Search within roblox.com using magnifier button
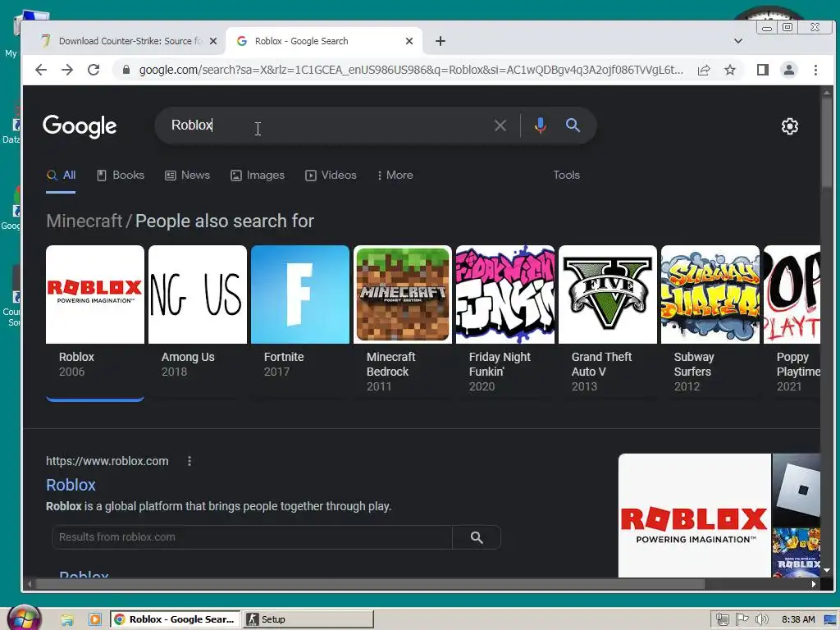Image resolution: width=840 pixels, height=630 pixels. point(477,537)
